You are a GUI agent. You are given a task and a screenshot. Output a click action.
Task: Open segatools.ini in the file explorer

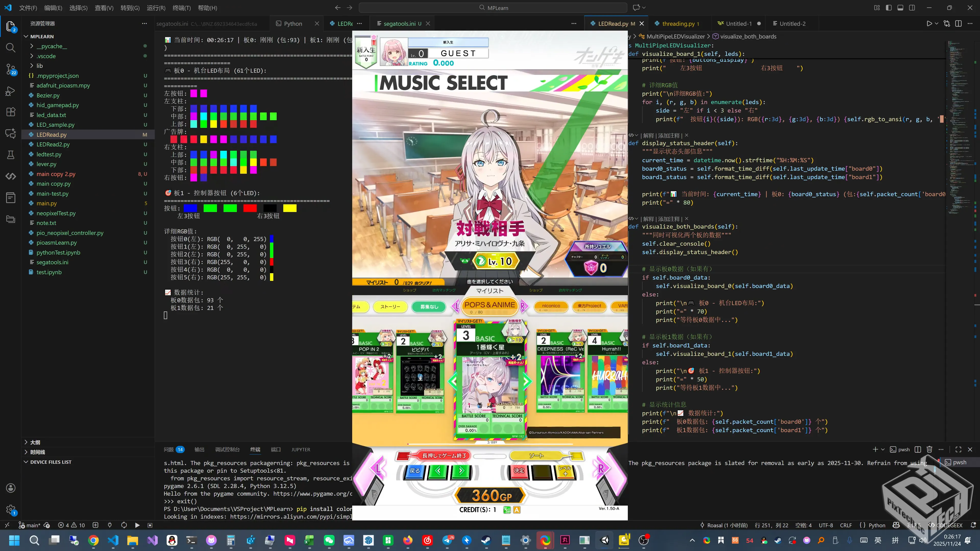[53, 262]
